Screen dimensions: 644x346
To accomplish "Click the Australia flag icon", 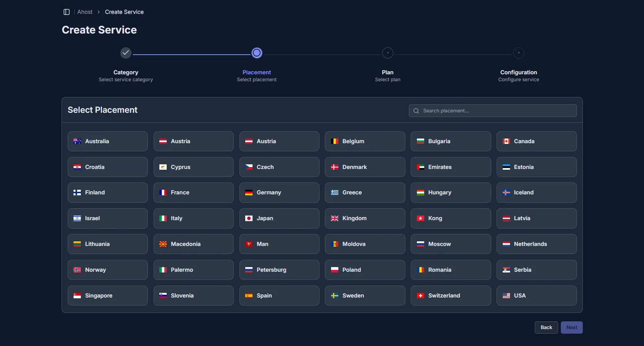I will tap(77, 141).
